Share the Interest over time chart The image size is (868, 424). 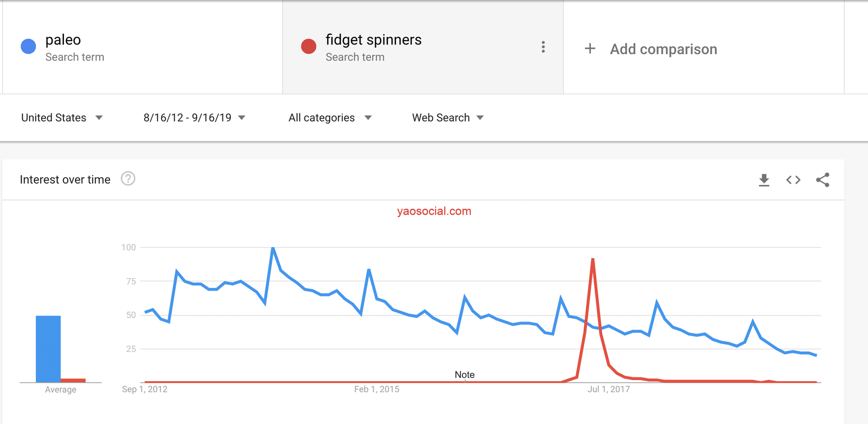click(822, 180)
